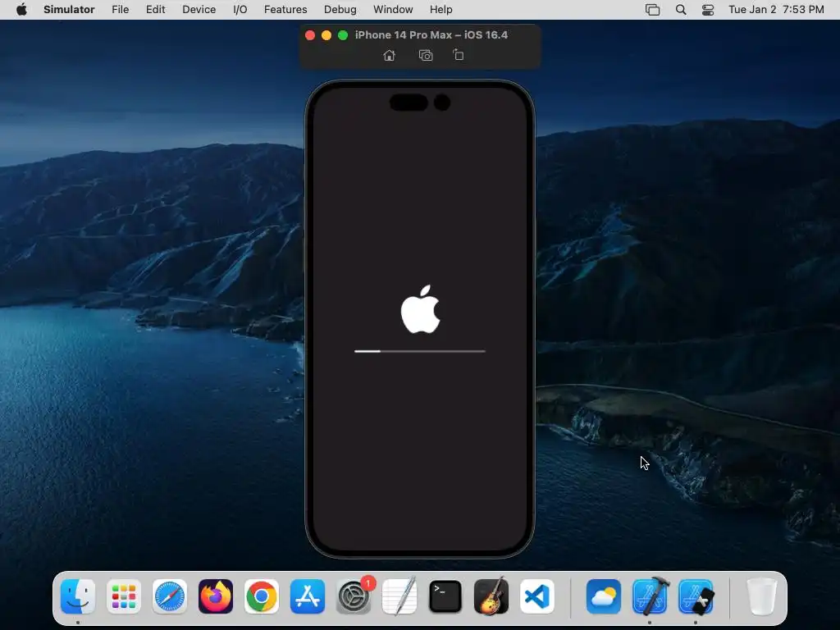Launch Visual Studio Code from the Dock
Viewport: 840px width, 630px height.
[537, 596]
